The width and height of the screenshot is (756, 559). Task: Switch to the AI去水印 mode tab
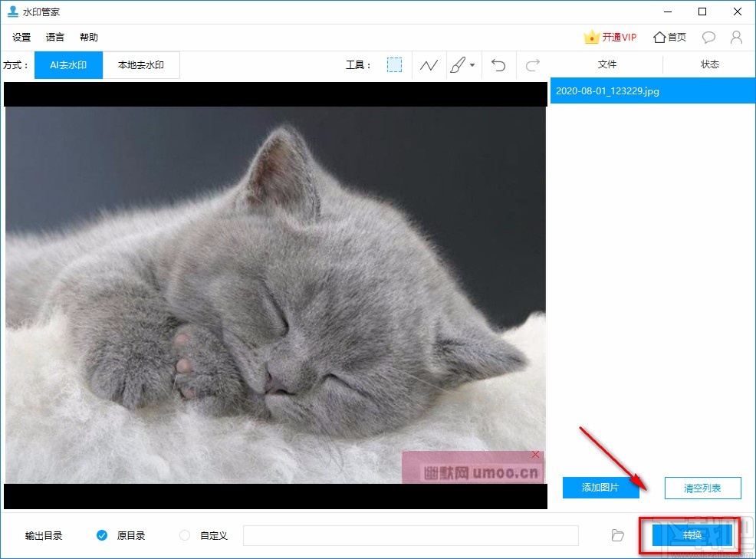tap(68, 65)
